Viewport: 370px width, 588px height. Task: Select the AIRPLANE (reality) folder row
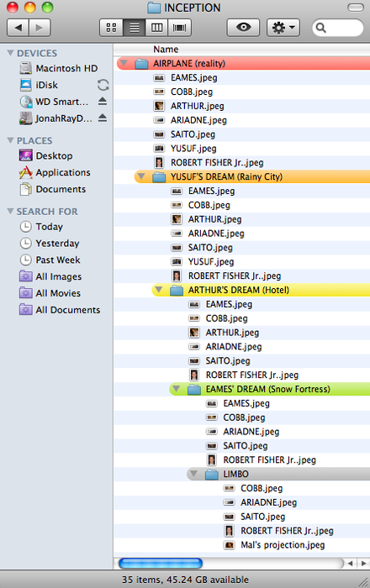243,63
